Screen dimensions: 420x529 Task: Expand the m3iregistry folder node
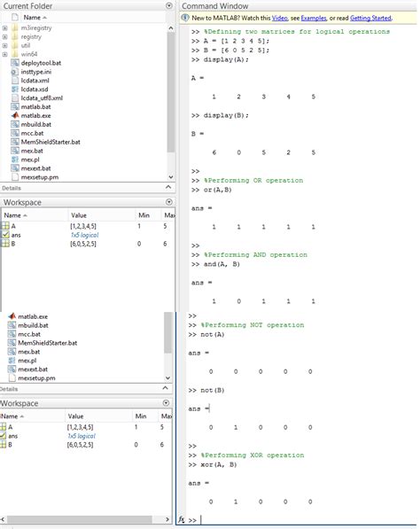point(4,28)
